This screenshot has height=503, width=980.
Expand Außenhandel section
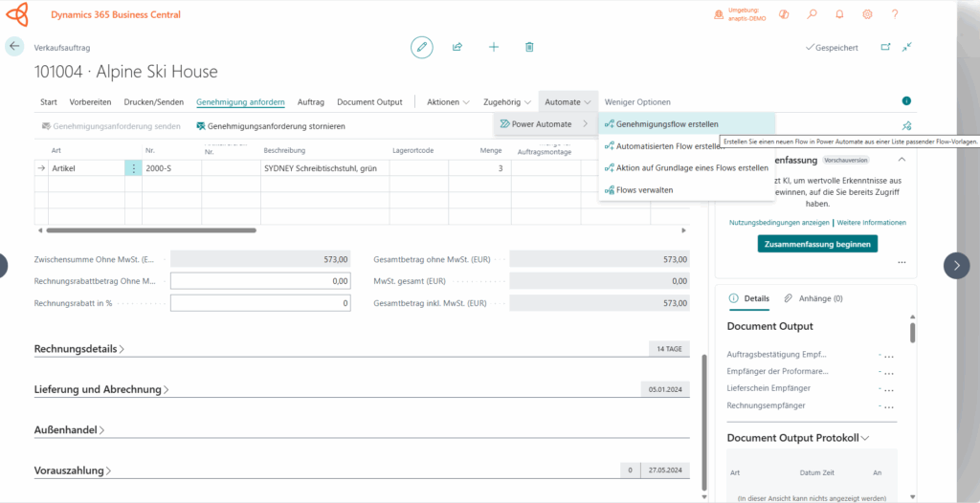69,430
